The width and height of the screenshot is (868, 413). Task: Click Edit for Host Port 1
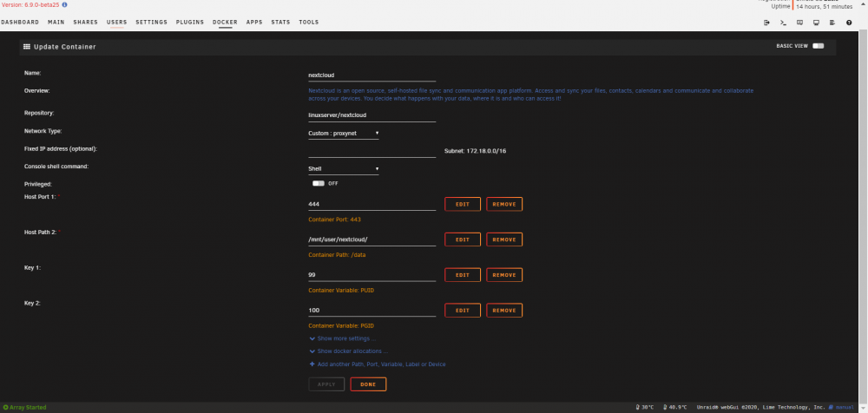click(463, 204)
